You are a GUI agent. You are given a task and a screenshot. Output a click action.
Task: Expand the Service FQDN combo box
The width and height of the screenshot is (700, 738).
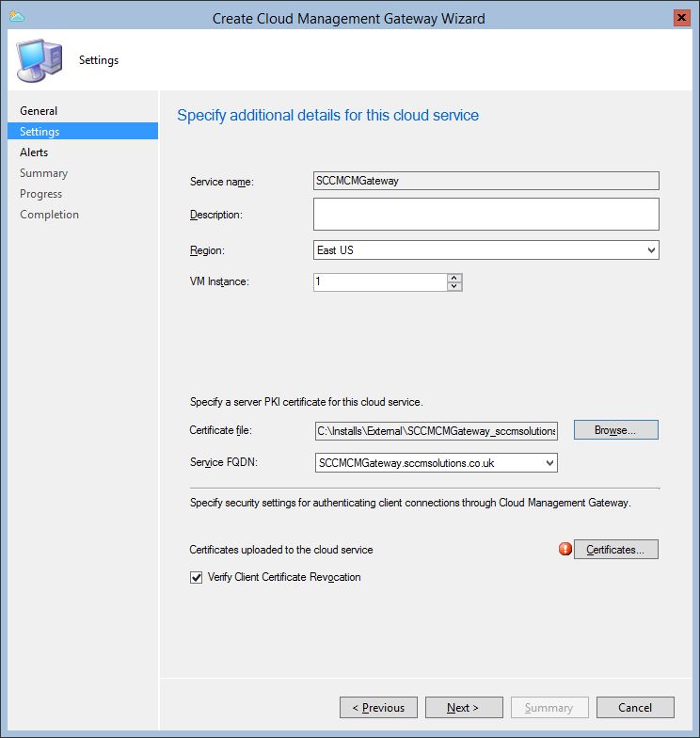coord(549,463)
